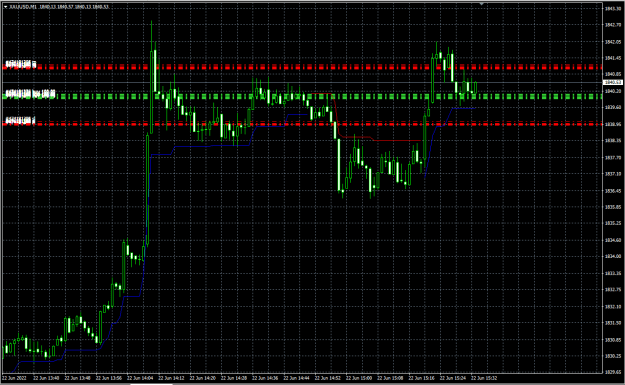Open the chart menu arrow beside XAUUSD,M1
Image resolution: width=625 pixels, height=385 pixels.
click(x=5, y=7)
